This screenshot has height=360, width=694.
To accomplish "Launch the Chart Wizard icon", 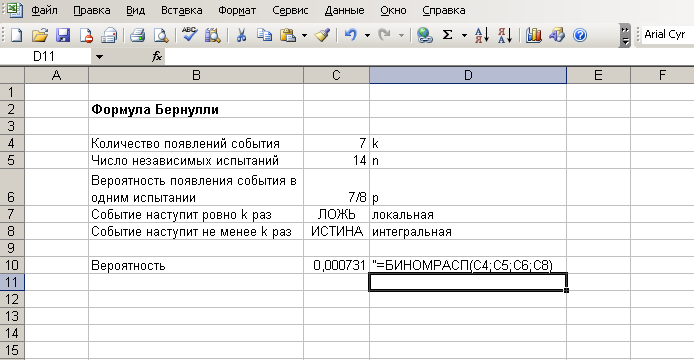I will coord(534,35).
